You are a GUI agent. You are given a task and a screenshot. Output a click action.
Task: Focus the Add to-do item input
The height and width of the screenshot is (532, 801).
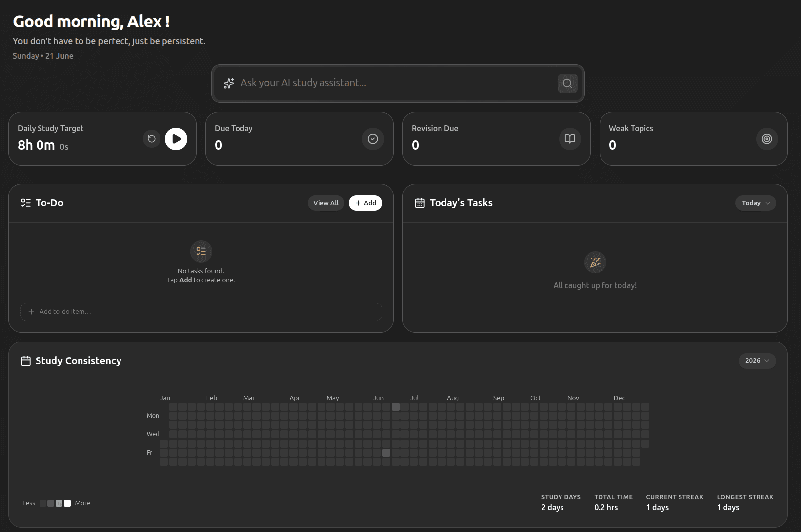[x=201, y=312]
